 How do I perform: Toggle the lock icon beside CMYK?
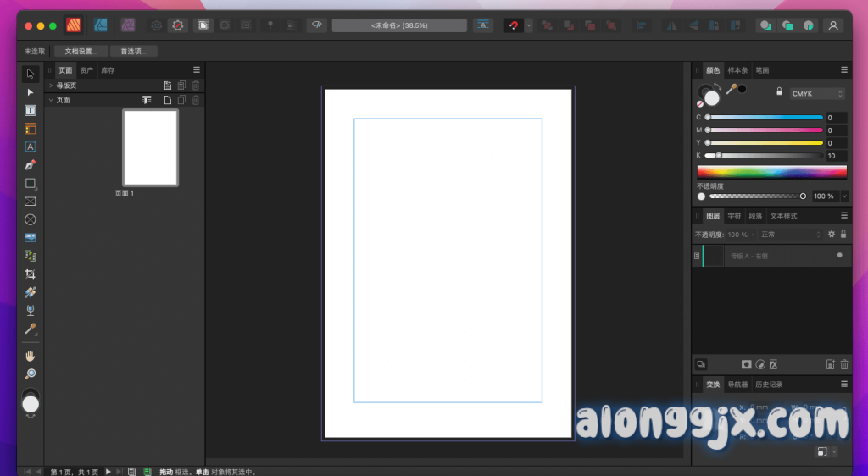tap(779, 92)
